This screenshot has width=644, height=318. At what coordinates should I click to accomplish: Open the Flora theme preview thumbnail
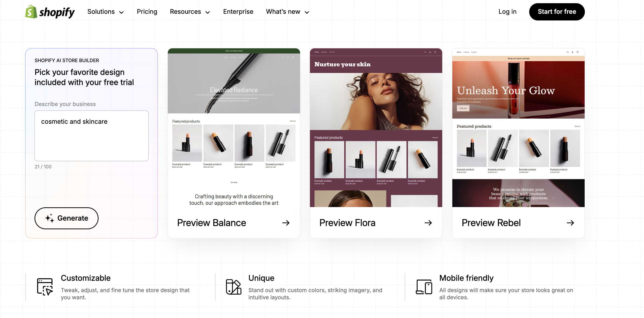click(x=376, y=128)
